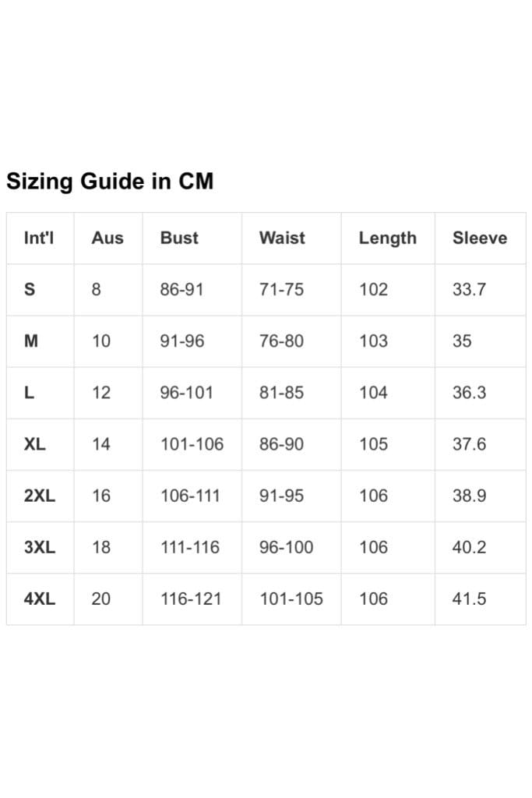532x798 pixels.
Task: Click the sleeve value 38.9
Action: (469, 496)
